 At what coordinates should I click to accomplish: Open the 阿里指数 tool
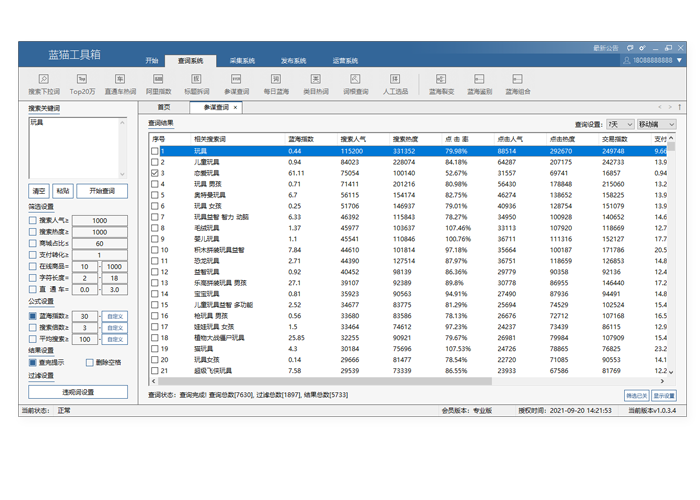[158, 84]
